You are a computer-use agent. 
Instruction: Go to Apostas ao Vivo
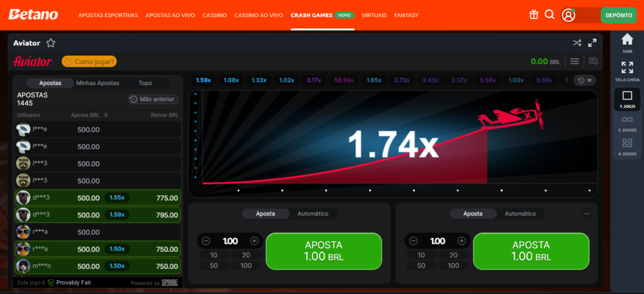point(170,15)
